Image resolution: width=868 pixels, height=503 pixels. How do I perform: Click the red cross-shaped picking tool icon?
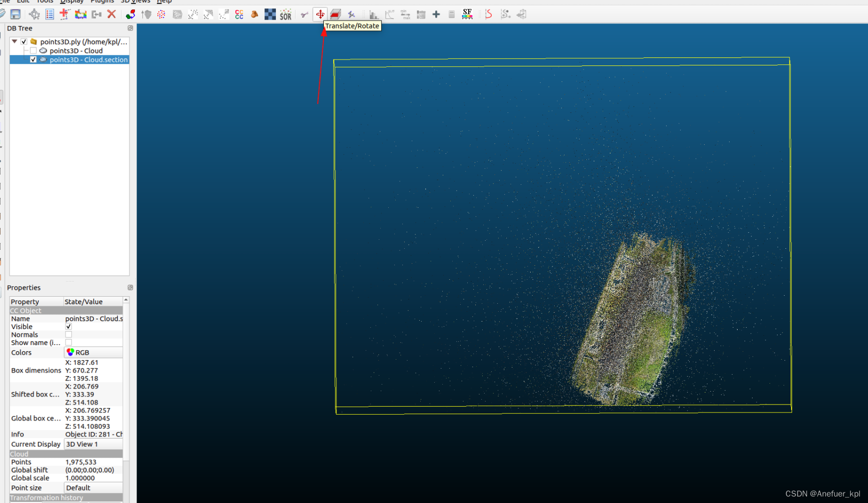click(x=64, y=14)
